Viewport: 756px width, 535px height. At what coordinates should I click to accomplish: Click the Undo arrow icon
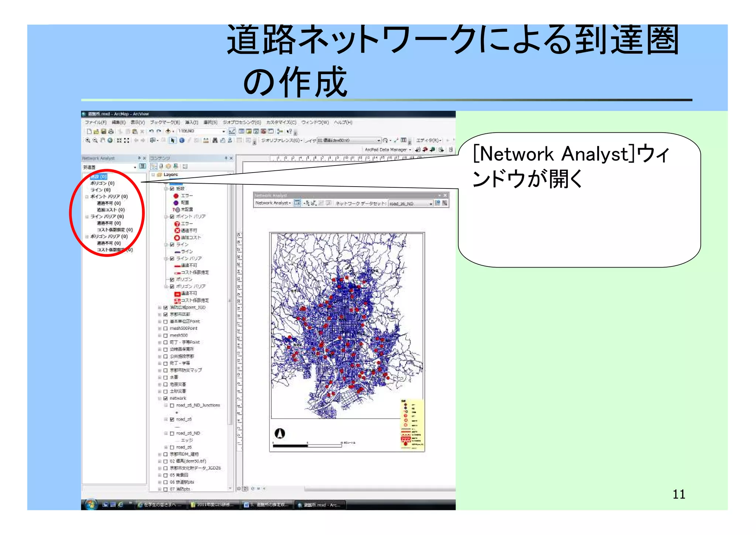151,131
